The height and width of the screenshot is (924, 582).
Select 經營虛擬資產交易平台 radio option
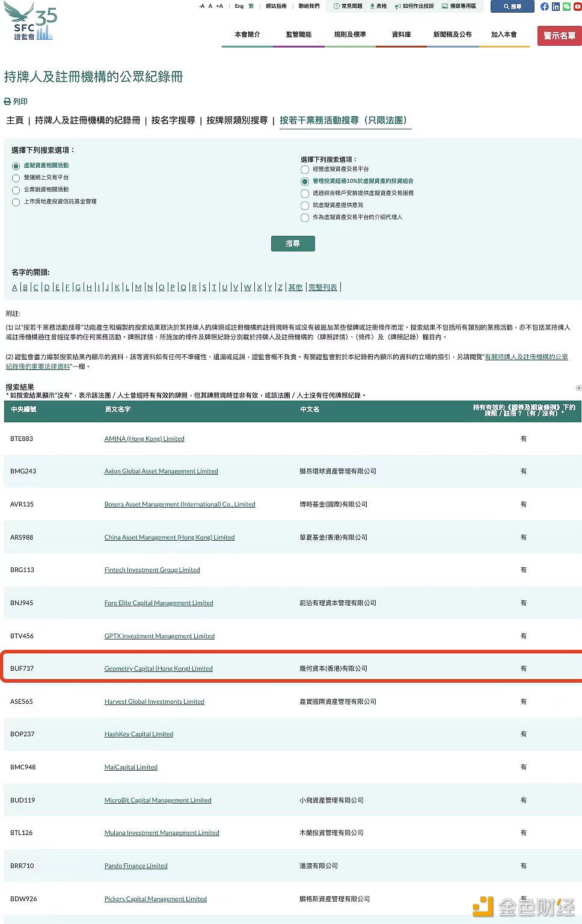click(x=305, y=170)
